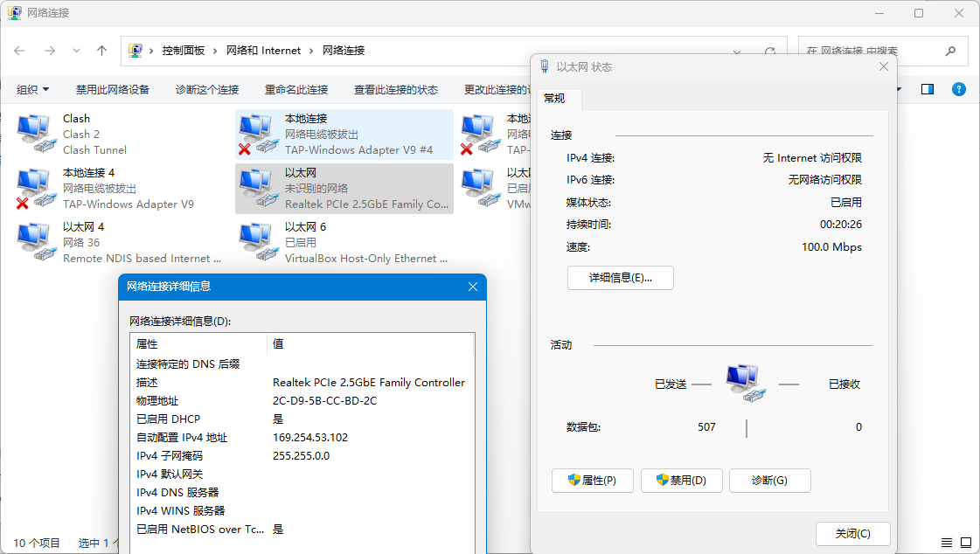Screen dimensions: 980x554
Task: Select the 以太网 6 VirtualBox adapter icon
Action: click(x=258, y=242)
